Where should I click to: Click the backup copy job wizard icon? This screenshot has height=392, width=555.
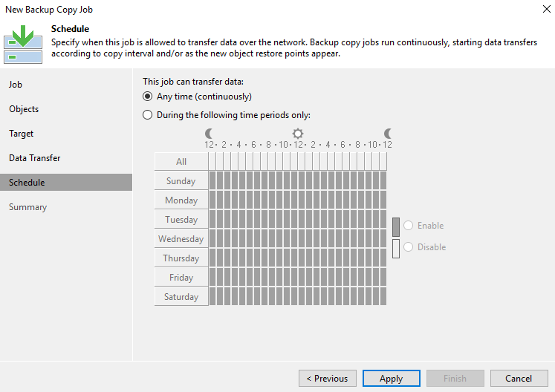pos(23,45)
